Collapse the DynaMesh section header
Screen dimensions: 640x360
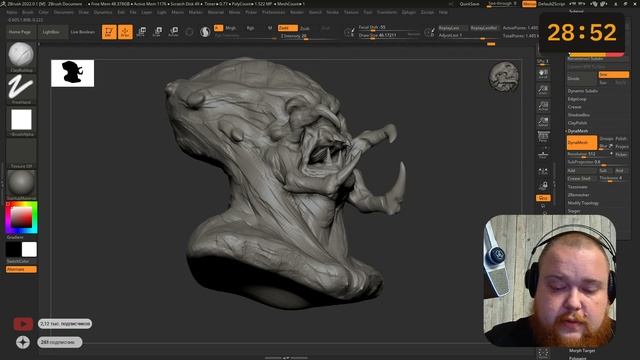click(578, 131)
